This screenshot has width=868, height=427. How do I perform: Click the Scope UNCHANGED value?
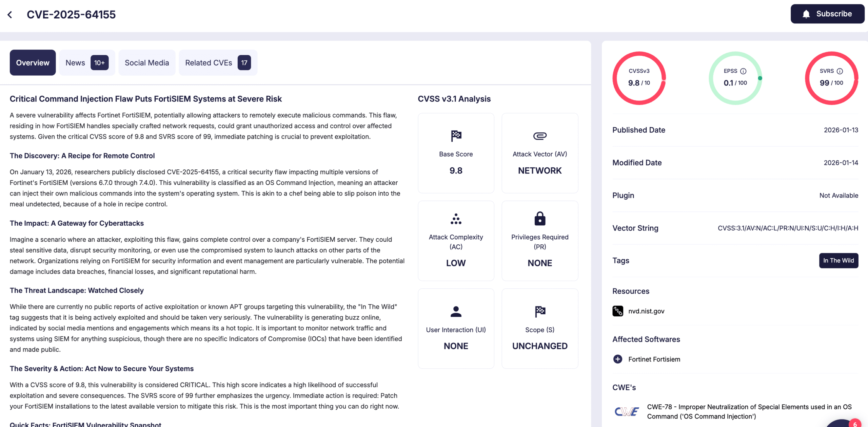point(540,346)
